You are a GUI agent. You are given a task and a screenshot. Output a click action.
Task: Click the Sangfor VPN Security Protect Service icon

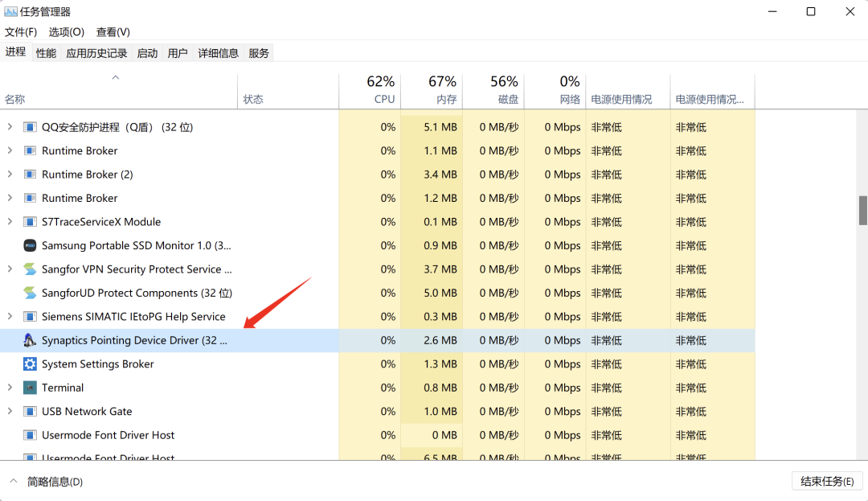pyautogui.click(x=30, y=269)
